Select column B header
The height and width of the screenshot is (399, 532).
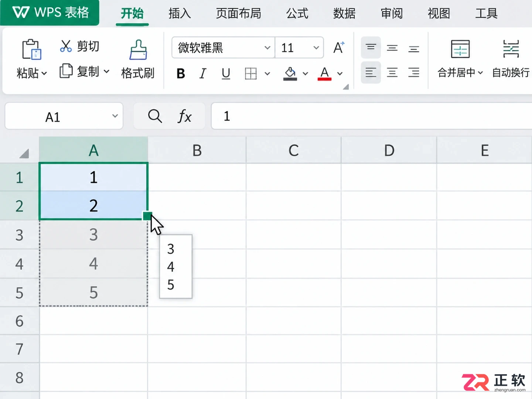(197, 150)
